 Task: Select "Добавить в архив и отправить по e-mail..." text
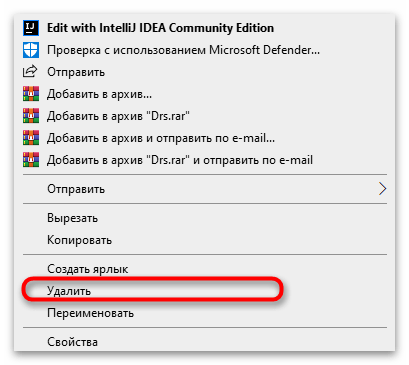pyautogui.click(x=161, y=138)
